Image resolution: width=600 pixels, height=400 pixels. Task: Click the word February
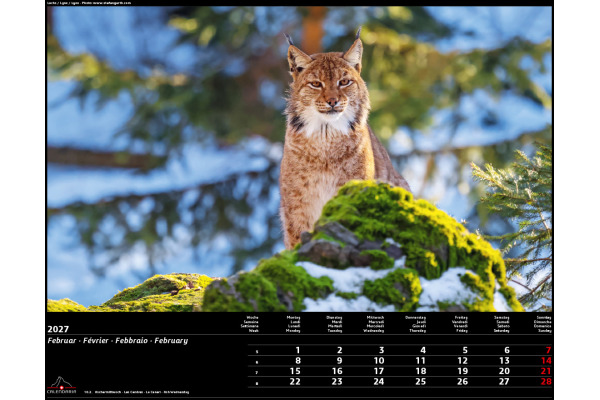click(171, 341)
